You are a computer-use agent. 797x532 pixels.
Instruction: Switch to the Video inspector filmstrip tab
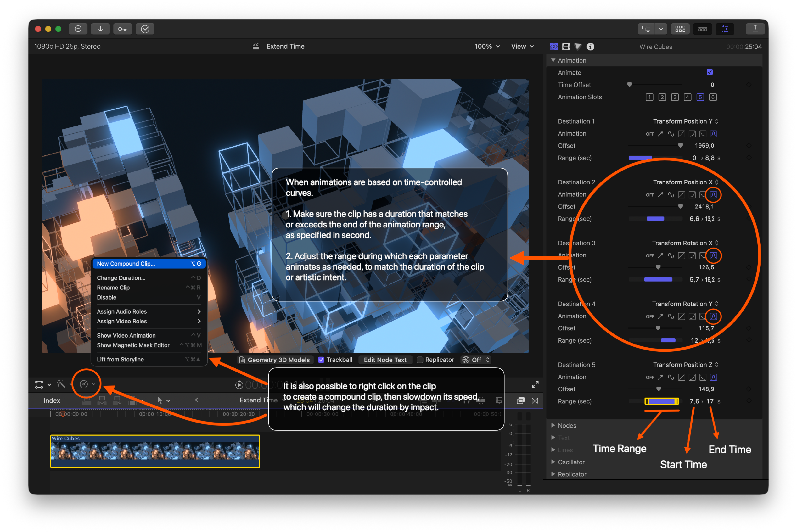point(566,46)
